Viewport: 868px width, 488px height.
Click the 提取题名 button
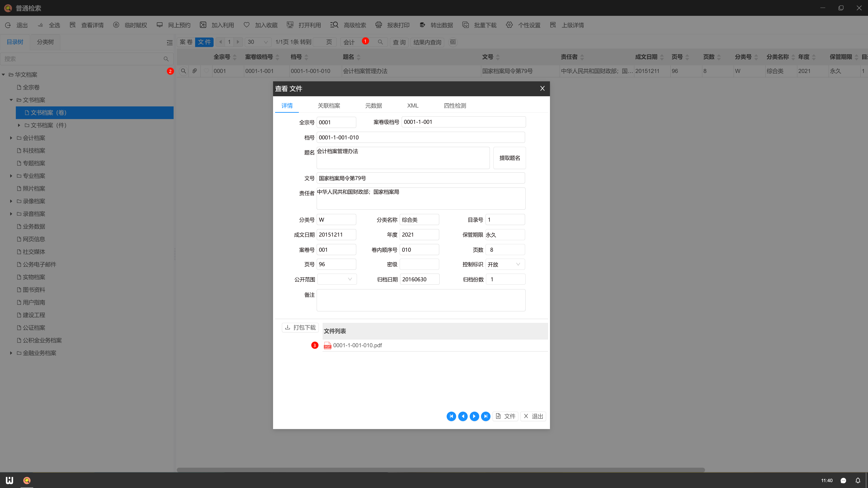click(x=509, y=158)
